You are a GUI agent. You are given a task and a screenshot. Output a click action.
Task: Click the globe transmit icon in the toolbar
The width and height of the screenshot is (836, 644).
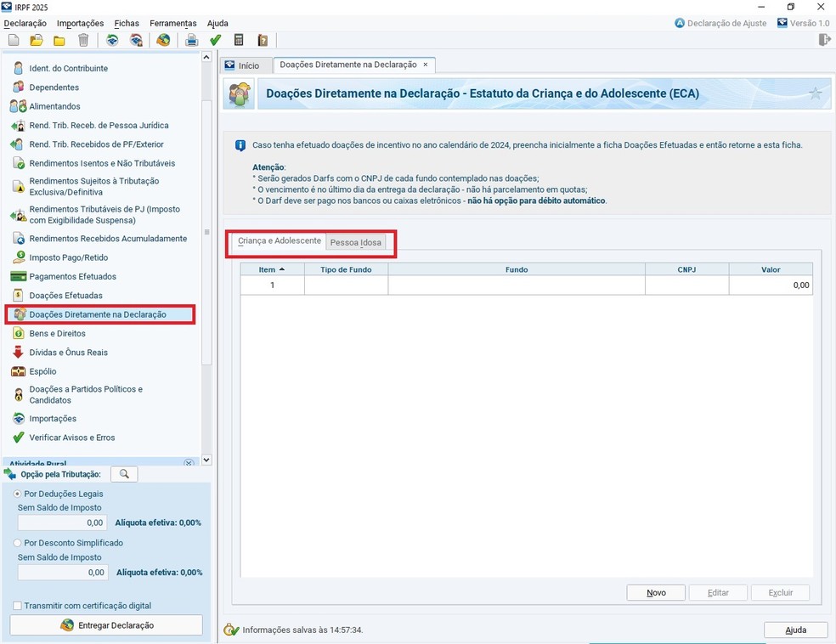point(163,40)
